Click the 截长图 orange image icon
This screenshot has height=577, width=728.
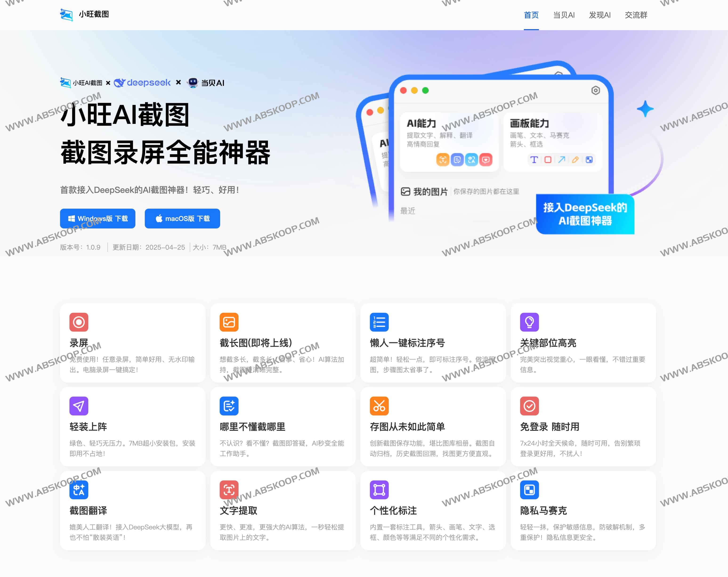(x=229, y=322)
